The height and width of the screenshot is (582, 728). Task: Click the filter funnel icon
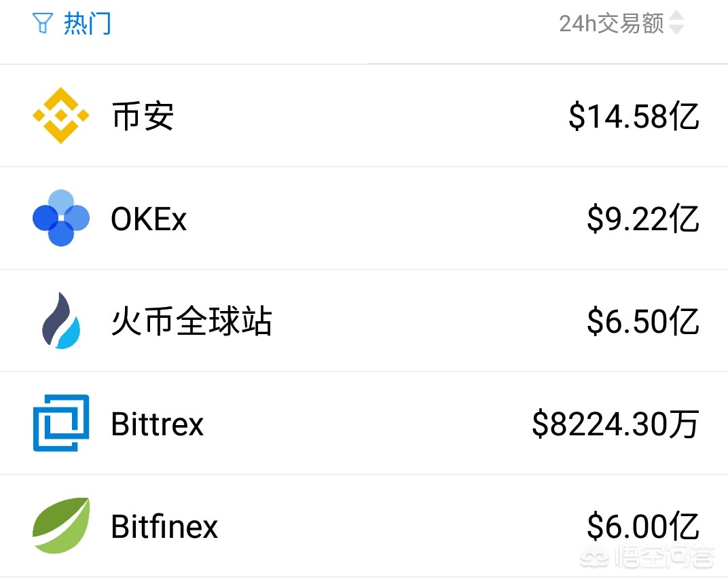42,24
